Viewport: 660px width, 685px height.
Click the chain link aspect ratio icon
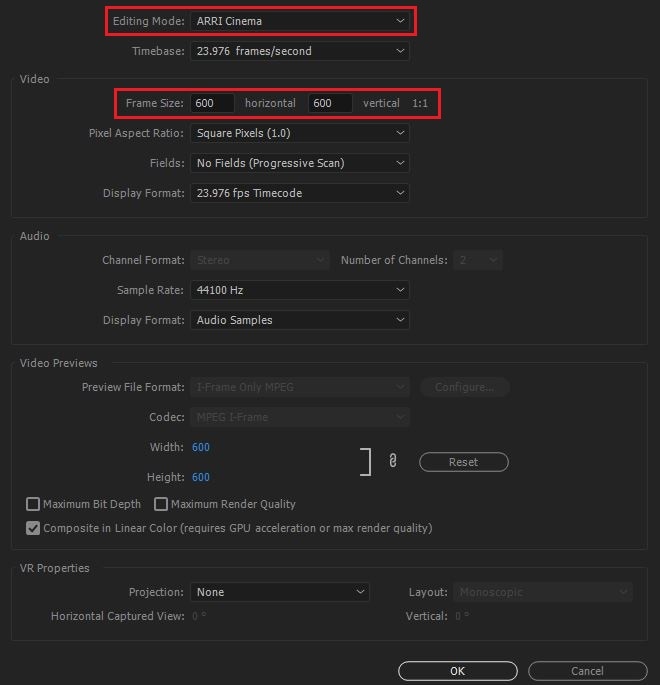coord(393,461)
